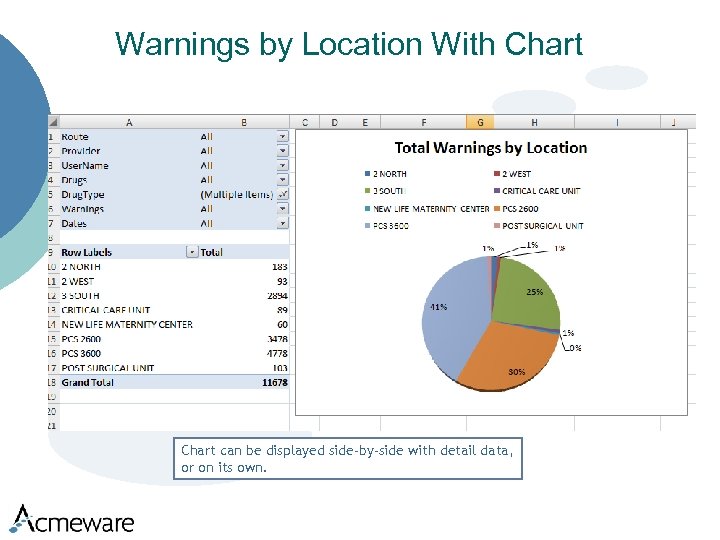Select the UserName filter label cell

(129, 165)
